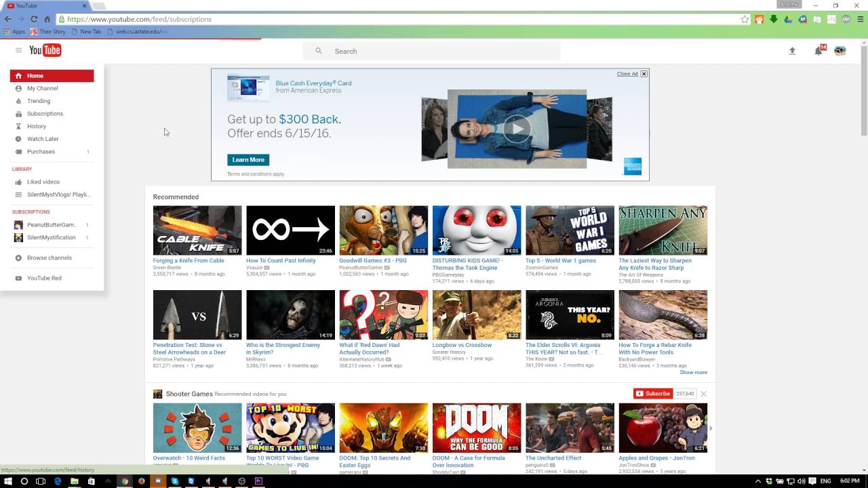Image resolution: width=868 pixels, height=488 pixels.
Task: Click the upload video arrow icon
Action: point(792,51)
